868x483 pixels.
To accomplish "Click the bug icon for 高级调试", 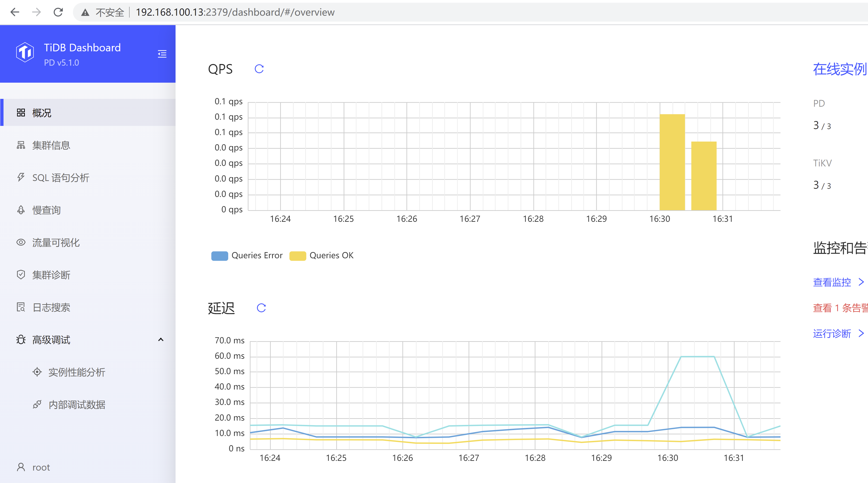I will click(21, 339).
